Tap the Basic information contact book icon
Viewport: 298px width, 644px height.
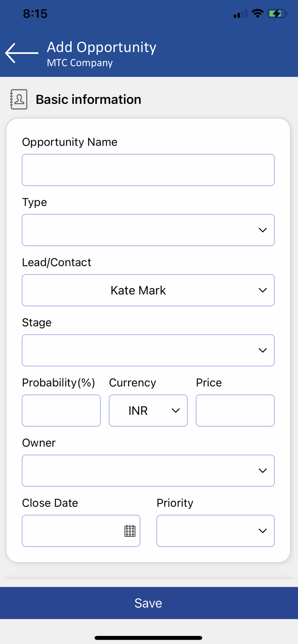coord(18,99)
